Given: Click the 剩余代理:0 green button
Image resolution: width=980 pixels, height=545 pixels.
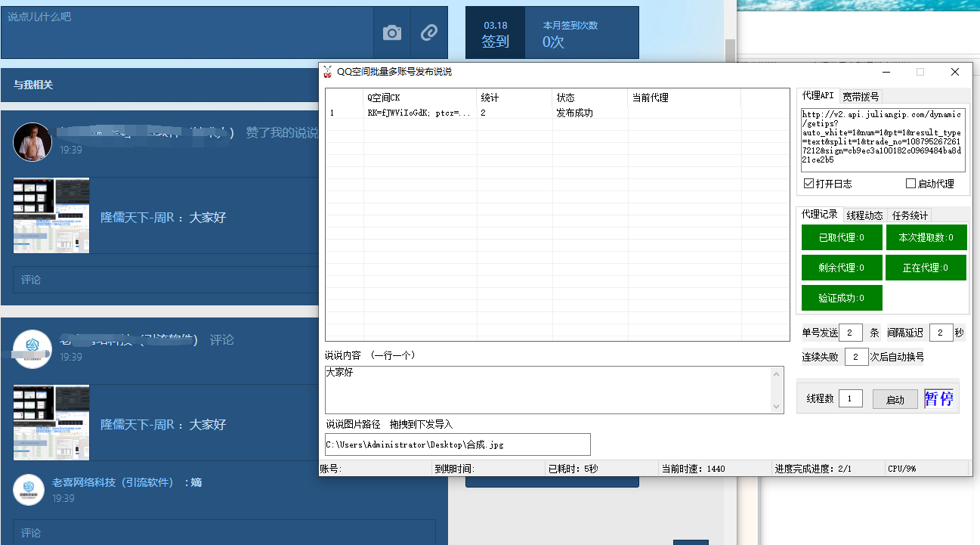Looking at the screenshot, I should pyautogui.click(x=841, y=268).
